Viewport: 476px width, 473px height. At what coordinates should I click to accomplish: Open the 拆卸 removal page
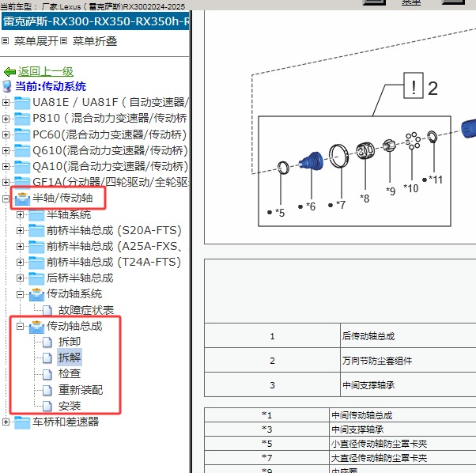[x=70, y=342]
